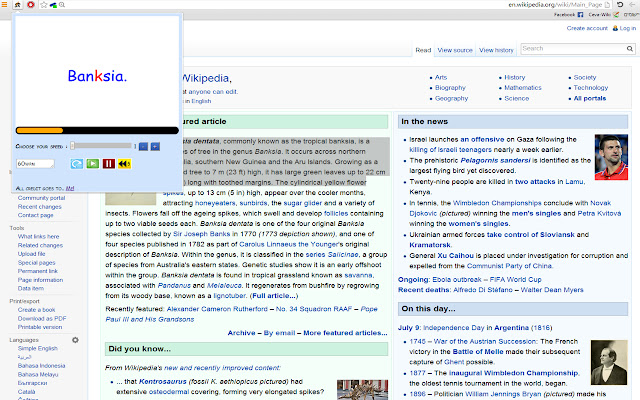
Task: Click the magnifier icon in the address bar
Action: pyautogui.click(x=62, y=5)
